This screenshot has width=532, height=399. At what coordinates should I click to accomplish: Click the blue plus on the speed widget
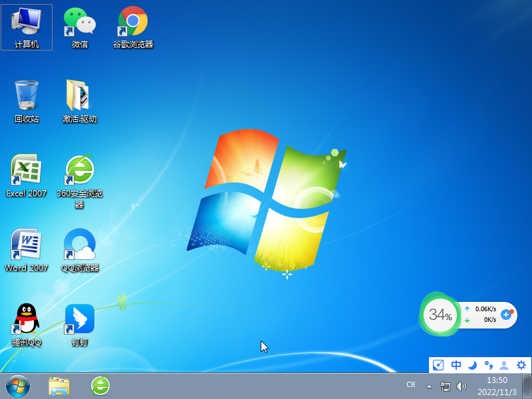click(x=506, y=314)
